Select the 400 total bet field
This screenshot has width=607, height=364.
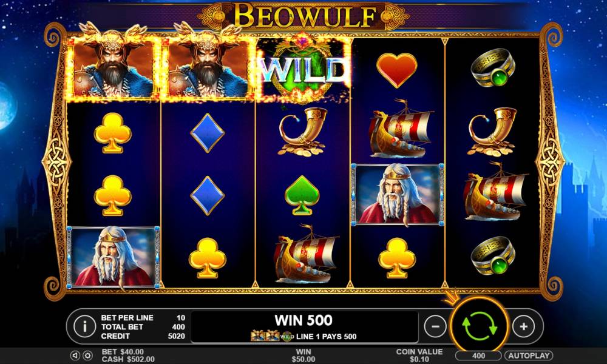click(479, 356)
